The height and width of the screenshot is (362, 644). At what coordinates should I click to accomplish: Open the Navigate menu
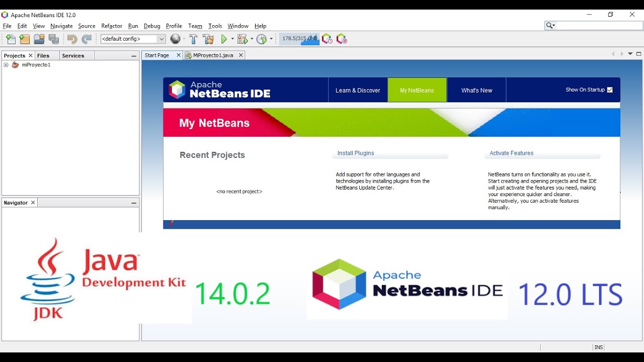pos(61,26)
